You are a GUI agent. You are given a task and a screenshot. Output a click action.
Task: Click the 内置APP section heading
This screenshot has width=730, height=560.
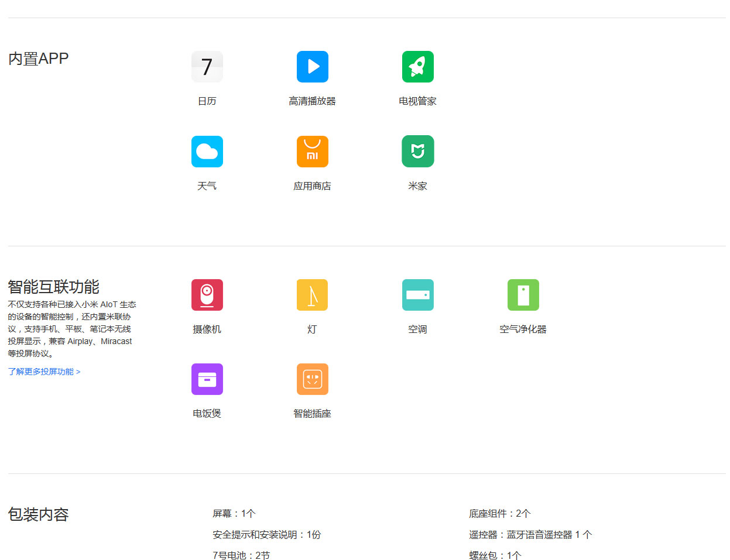point(39,59)
